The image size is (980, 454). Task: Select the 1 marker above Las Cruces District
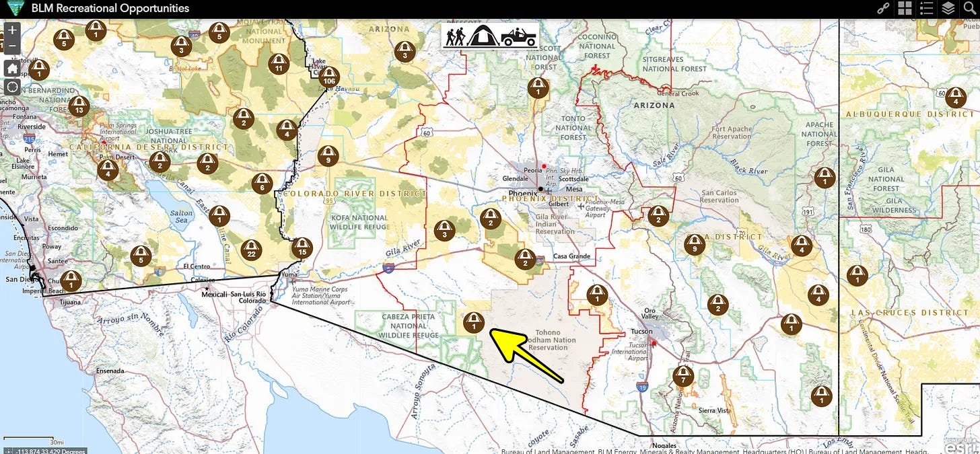857,276
